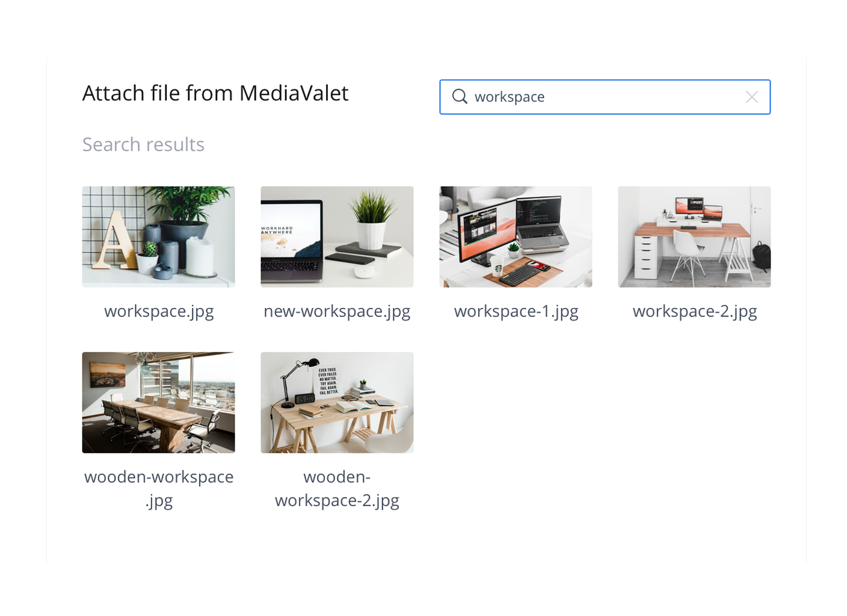
Task: Click the workspace.jpg file name label
Action: (x=159, y=311)
